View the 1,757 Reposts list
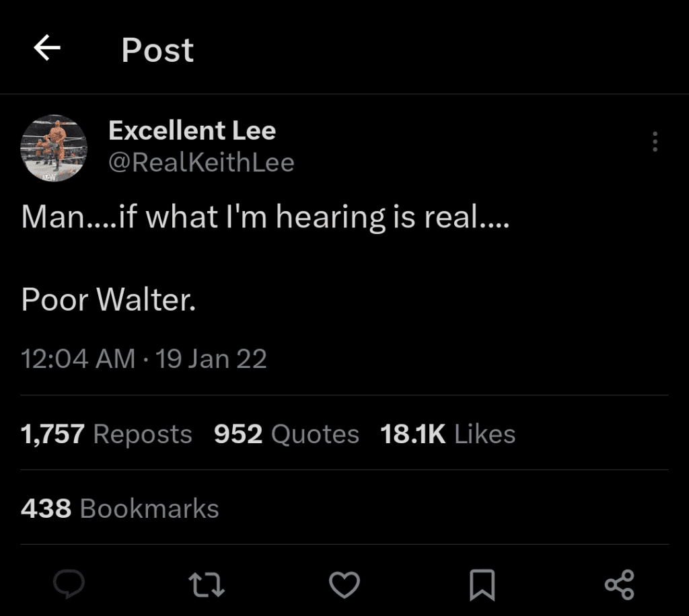The width and height of the screenshot is (689, 616). [106, 434]
